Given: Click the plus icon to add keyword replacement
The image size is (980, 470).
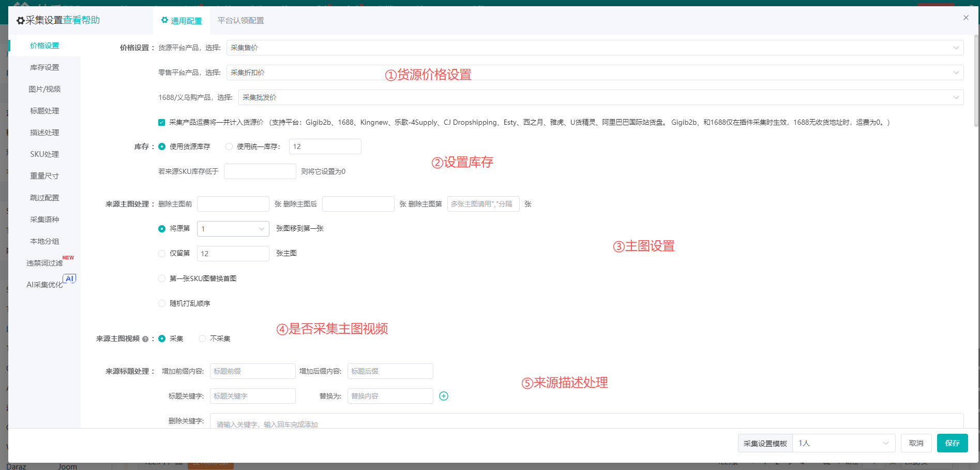Looking at the screenshot, I should pos(443,396).
